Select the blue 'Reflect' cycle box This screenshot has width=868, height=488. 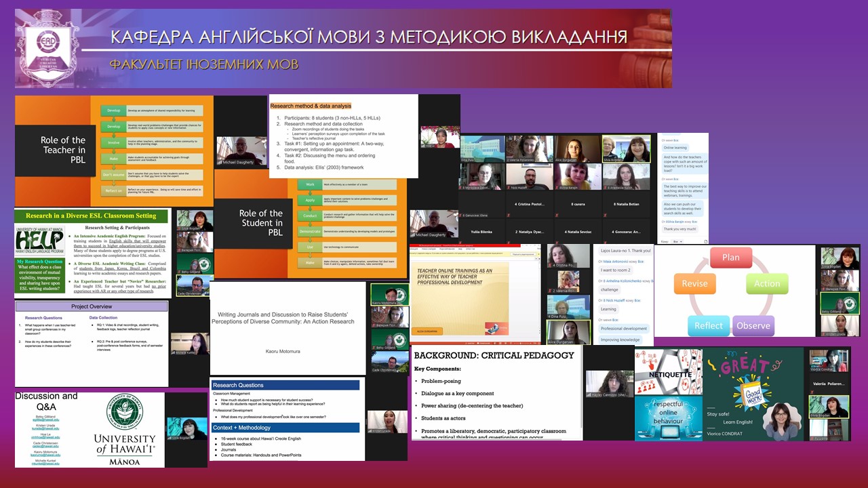click(x=709, y=325)
